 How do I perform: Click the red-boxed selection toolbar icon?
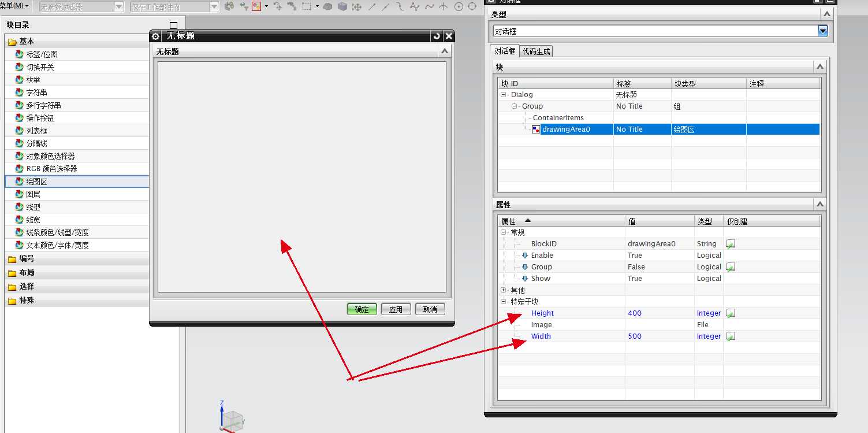(x=256, y=7)
